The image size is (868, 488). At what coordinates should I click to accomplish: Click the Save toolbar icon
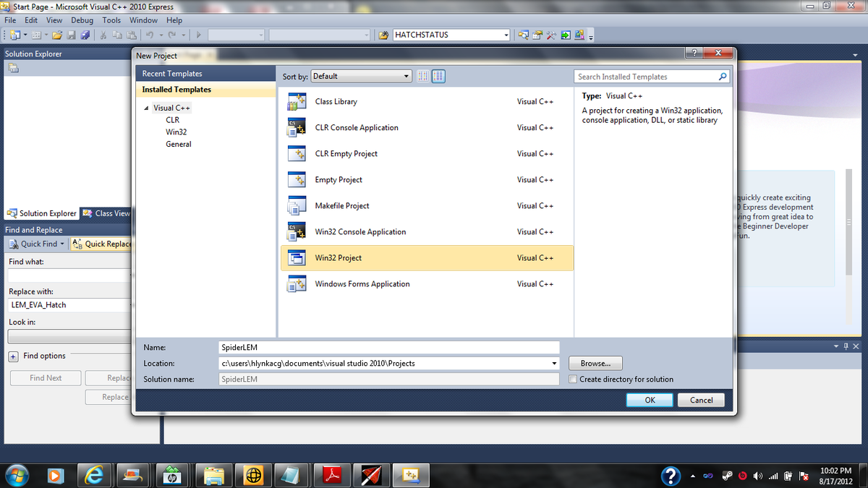pyautogui.click(x=71, y=35)
